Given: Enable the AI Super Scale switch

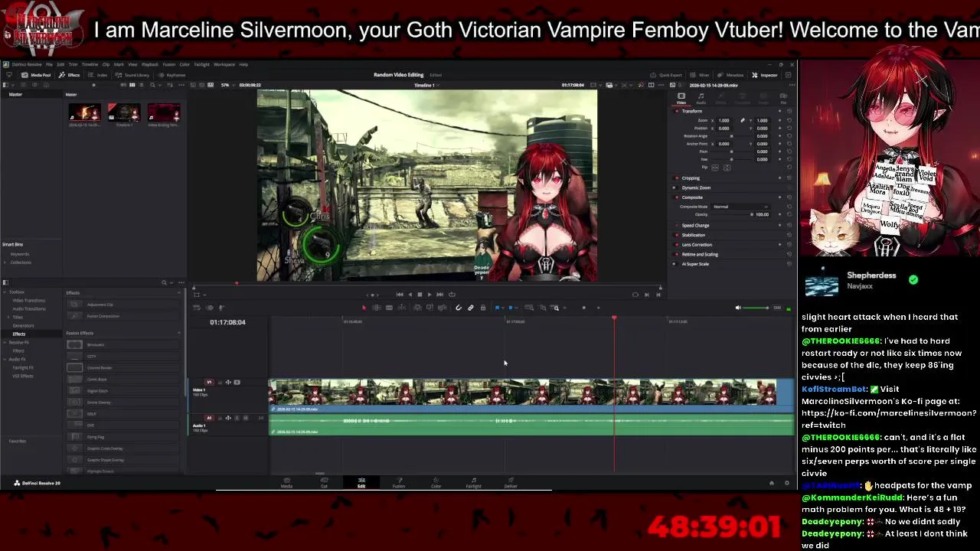Looking at the screenshot, I should (676, 264).
